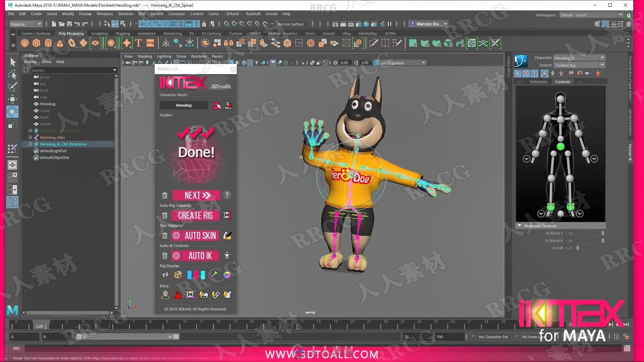Click trash icon next to NEXT

pos(165,195)
